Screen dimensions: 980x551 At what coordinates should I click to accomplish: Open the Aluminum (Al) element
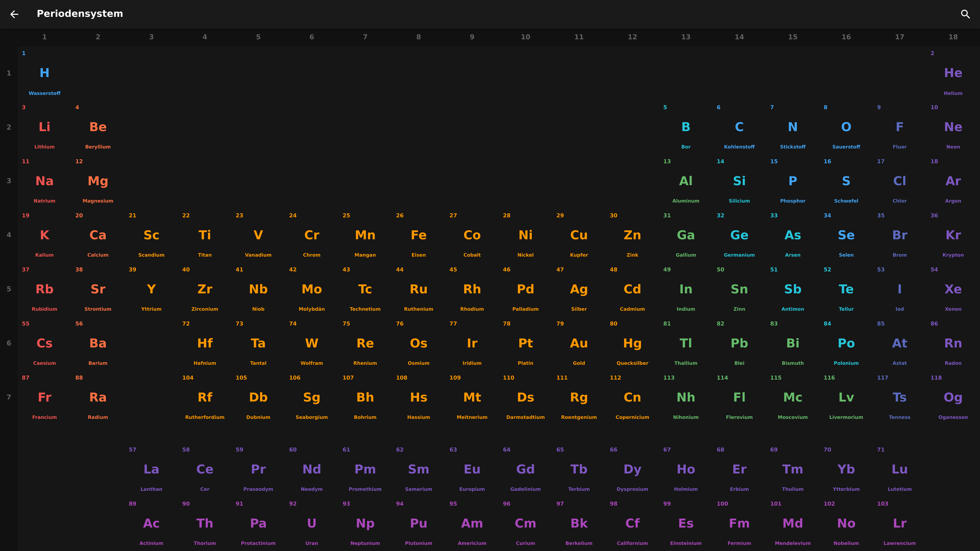(685, 181)
